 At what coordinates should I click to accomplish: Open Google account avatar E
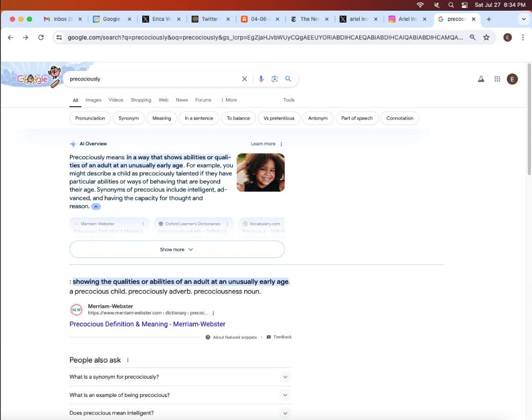[512, 79]
